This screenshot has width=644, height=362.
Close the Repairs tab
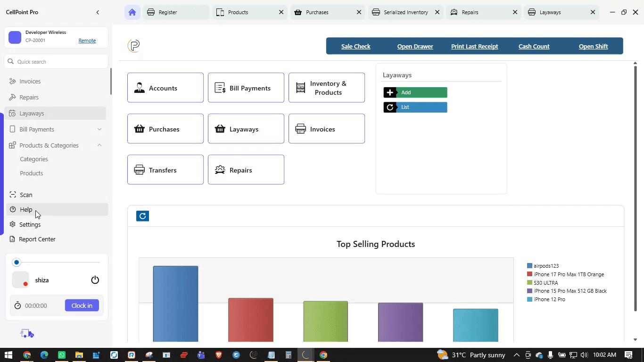(x=515, y=12)
